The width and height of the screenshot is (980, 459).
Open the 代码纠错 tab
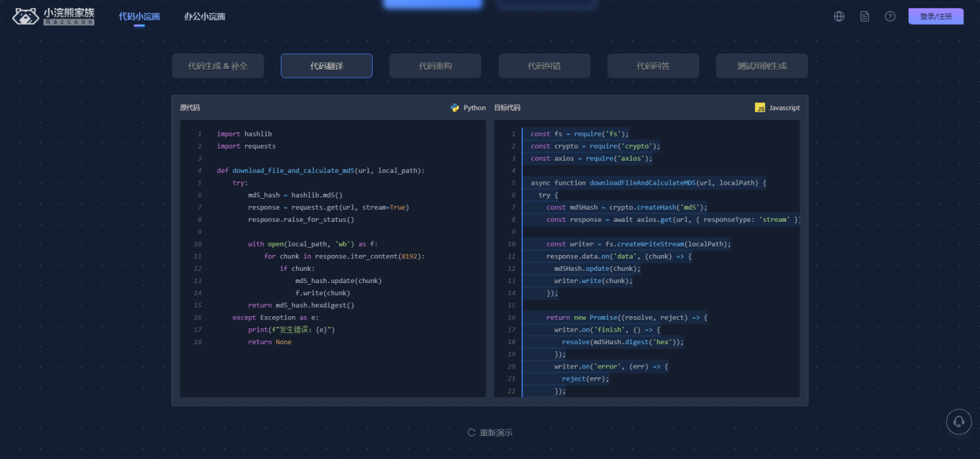[544, 66]
